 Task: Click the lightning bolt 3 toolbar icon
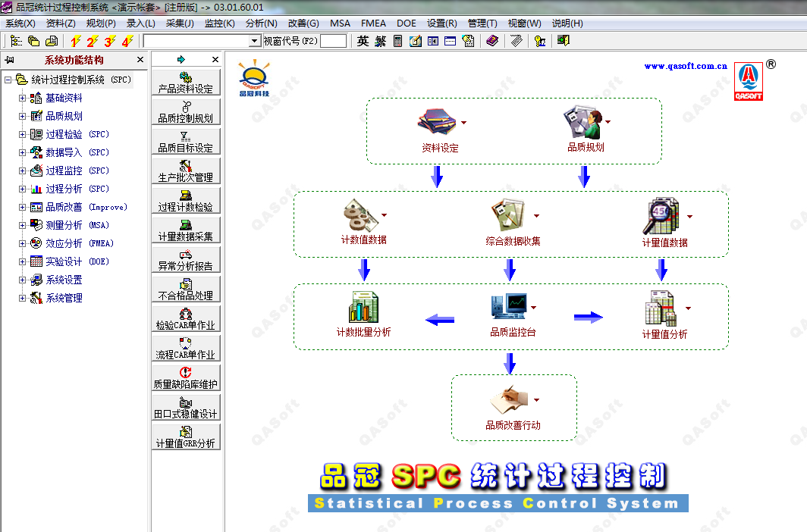[110, 41]
